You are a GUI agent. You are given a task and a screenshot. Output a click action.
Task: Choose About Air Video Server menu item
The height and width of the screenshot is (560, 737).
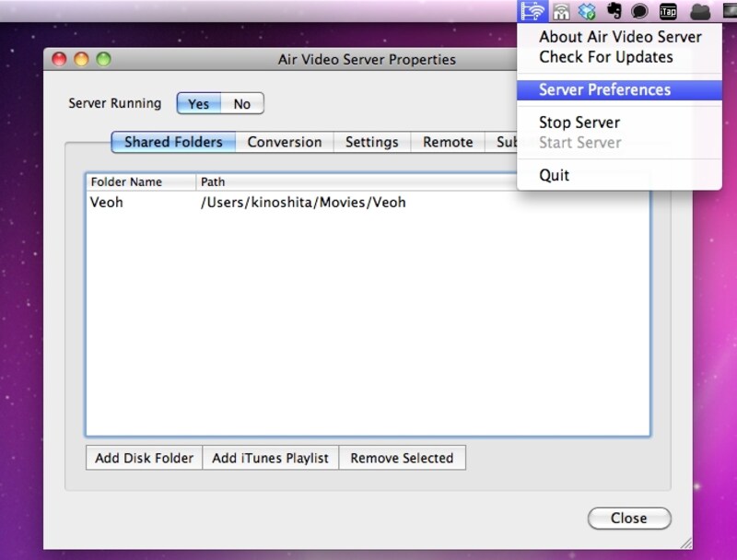(x=619, y=37)
